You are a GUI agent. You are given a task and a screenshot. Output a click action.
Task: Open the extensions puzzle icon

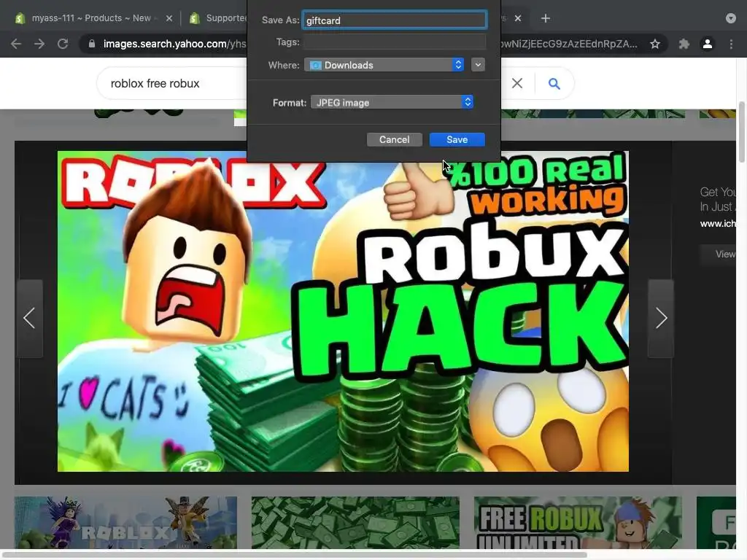[x=684, y=44]
